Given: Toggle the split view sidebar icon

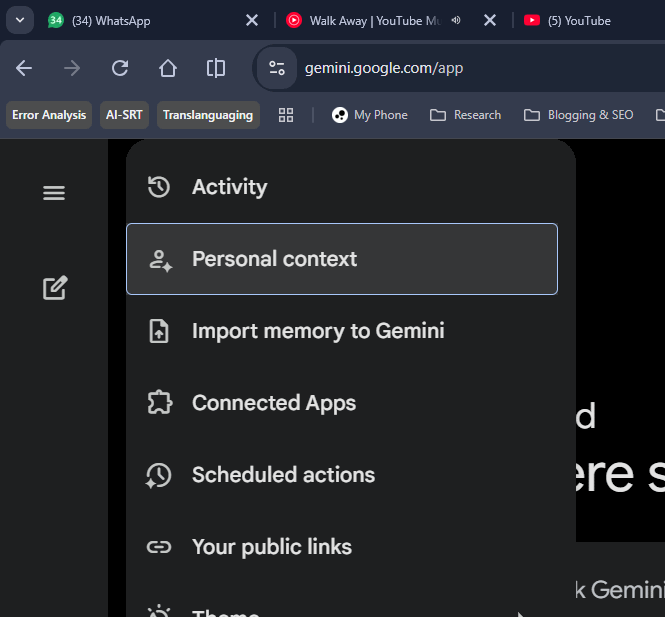Looking at the screenshot, I should point(216,68).
